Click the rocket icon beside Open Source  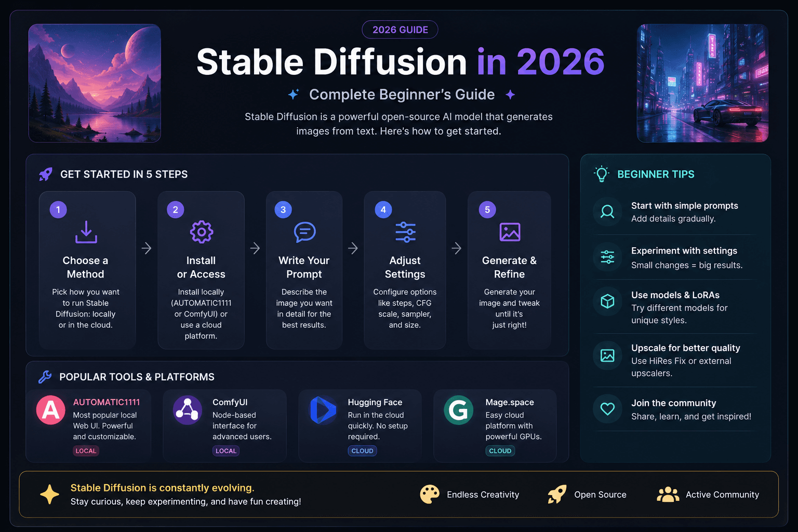pyautogui.click(x=557, y=494)
